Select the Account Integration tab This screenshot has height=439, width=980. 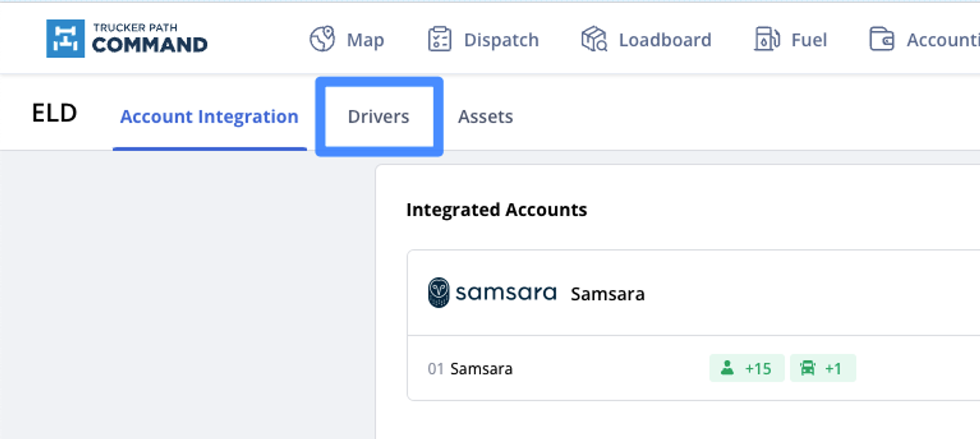click(x=209, y=116)
